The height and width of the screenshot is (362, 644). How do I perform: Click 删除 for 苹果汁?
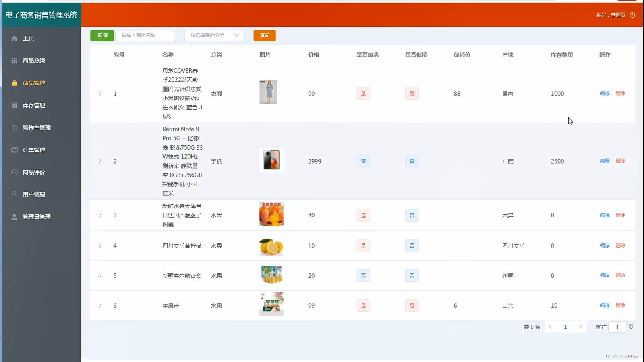click(x=621, y=305)
